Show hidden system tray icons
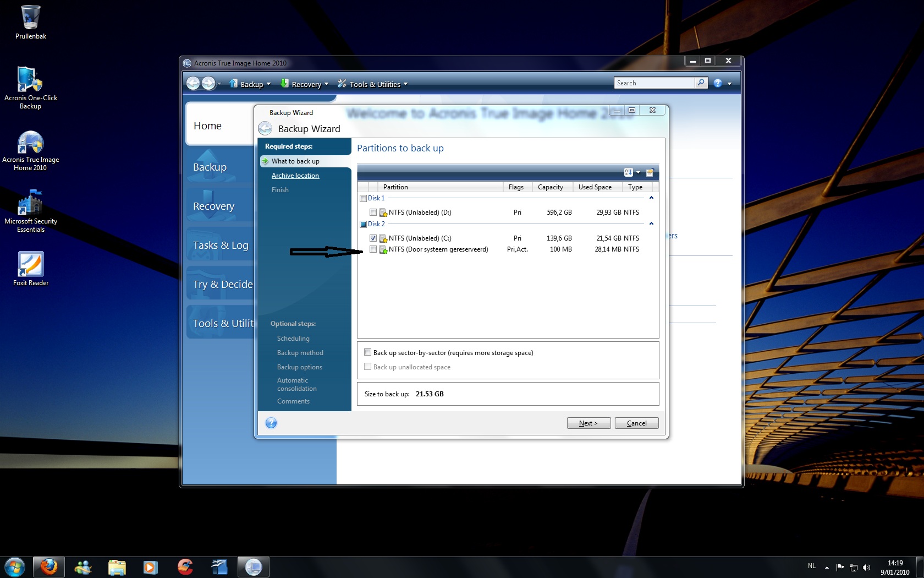The image size is (924, 578). point(827,568)
